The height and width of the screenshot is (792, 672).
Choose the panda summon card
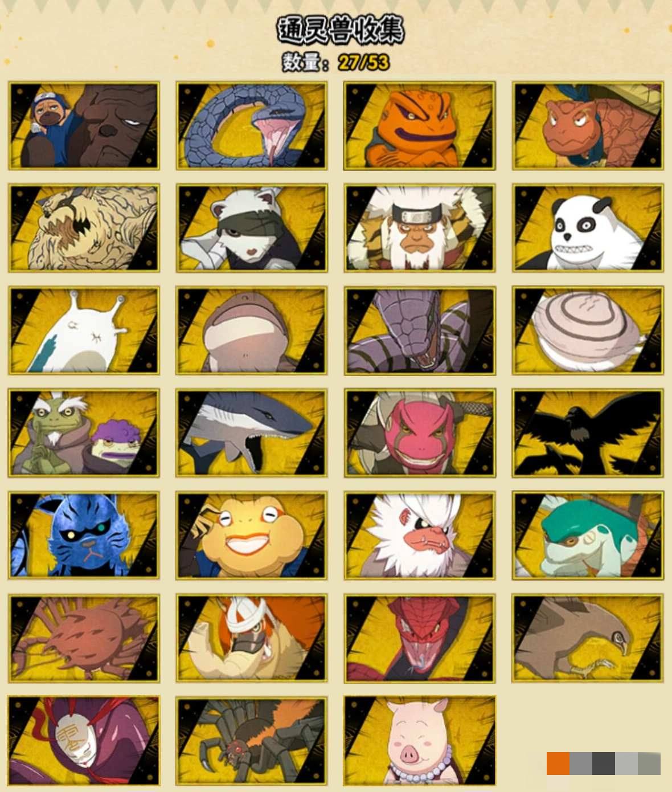588,228
